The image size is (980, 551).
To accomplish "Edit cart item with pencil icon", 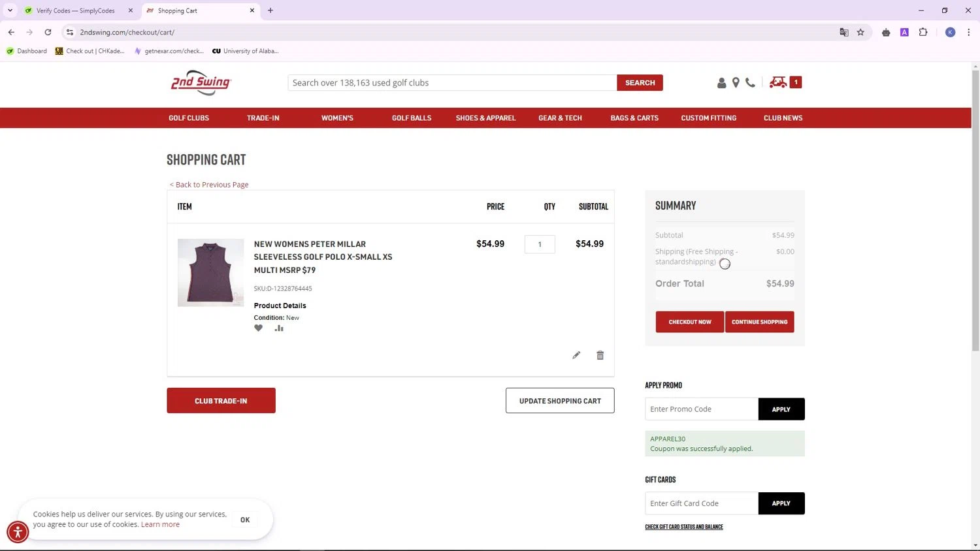I will (x=576, y=355).
